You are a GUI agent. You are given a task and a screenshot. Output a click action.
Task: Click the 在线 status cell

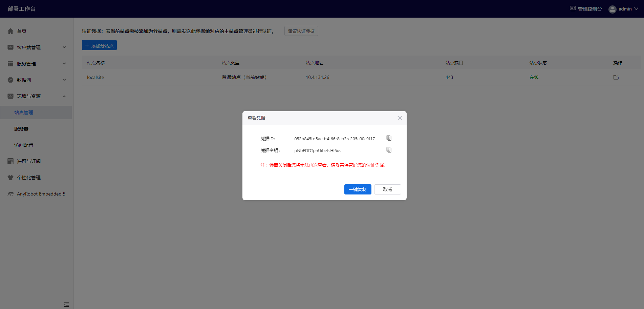point(534,77)
